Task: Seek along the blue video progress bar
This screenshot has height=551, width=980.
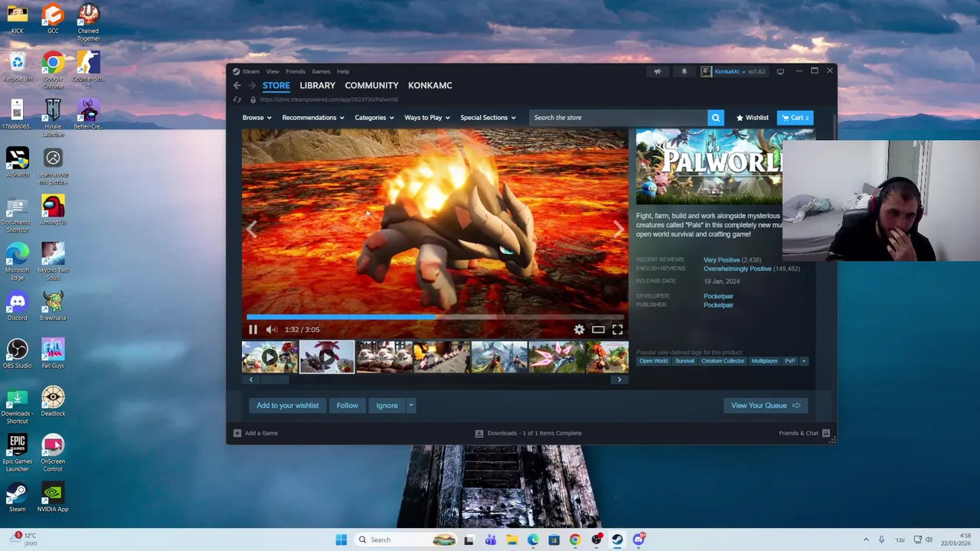Action: click(435, 317)
